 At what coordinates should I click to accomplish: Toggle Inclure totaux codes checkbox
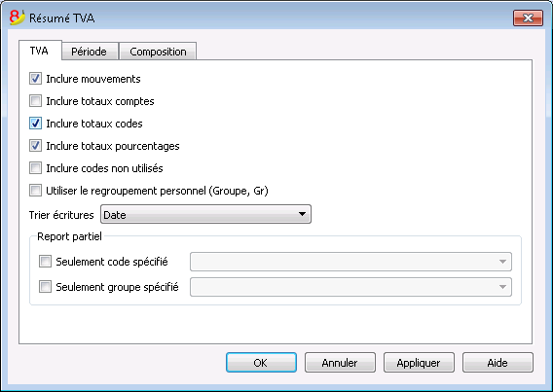point(35,124)
